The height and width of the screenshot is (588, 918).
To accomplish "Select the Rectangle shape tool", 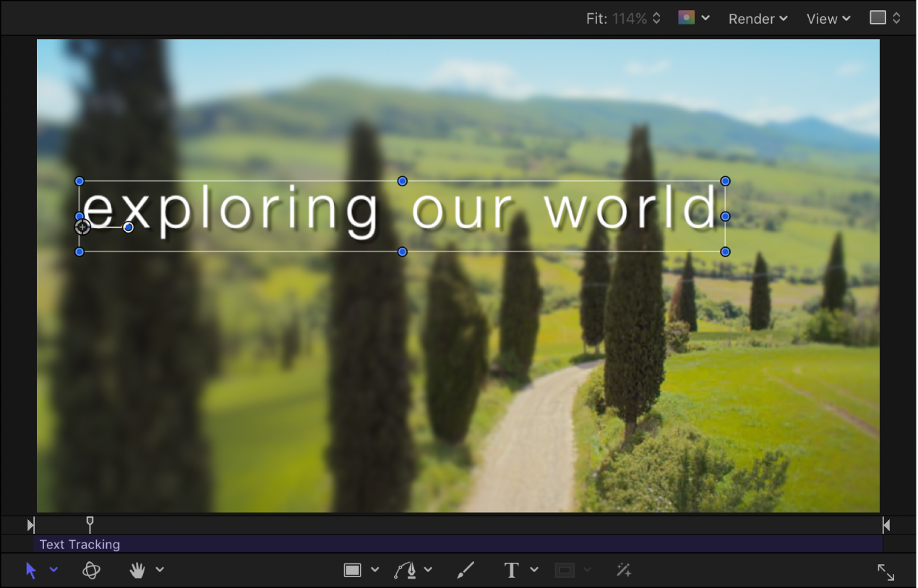I will [x=353, y=570].
